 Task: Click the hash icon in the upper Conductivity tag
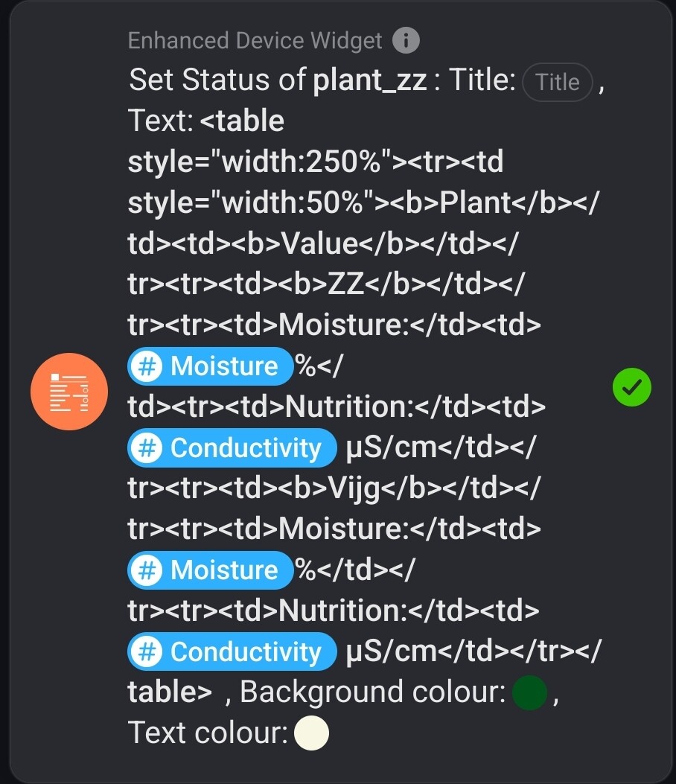(x=148, y=448)
